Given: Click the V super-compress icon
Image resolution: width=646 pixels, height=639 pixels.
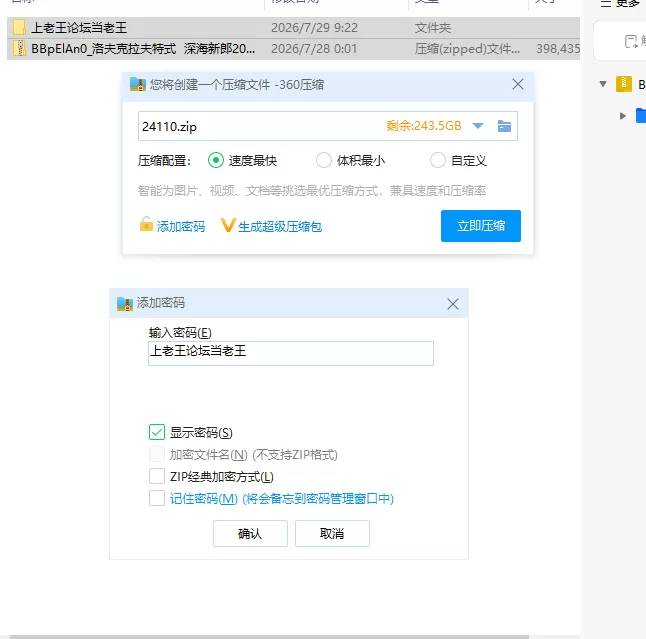Looking at the screenshot, I should 227,225.
